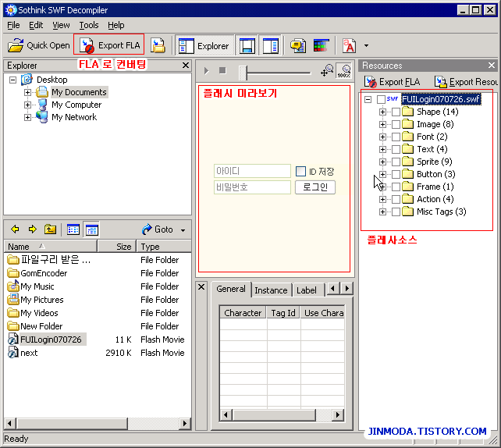This screenshot has height=448, width=501.
Task: Close the properties panel at bottom
Action: (x=201, y=286)
